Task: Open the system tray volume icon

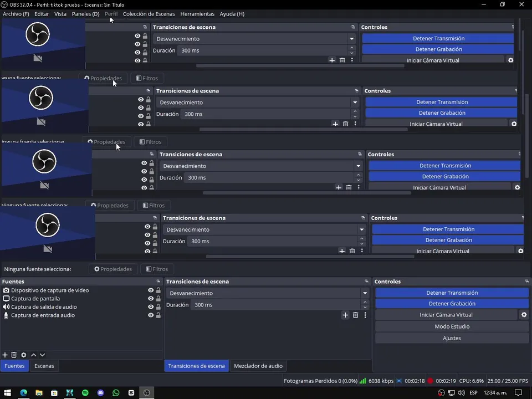Action: click(461, 393)
